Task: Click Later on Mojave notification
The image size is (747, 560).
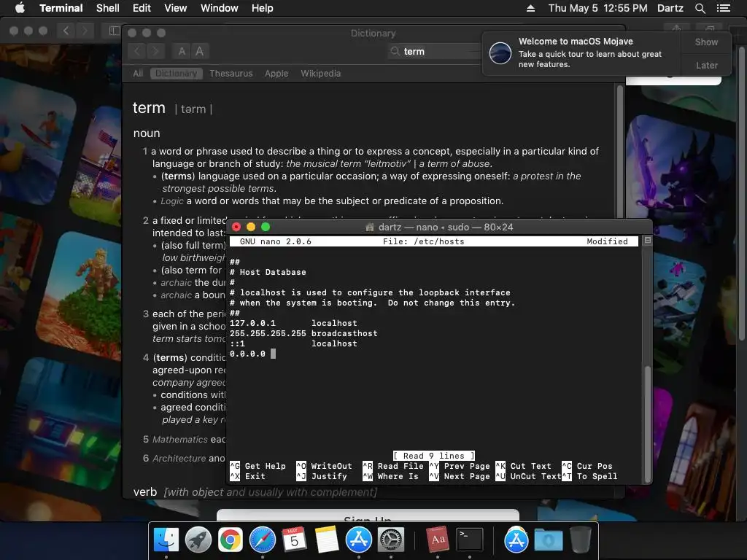Action: 706,65
